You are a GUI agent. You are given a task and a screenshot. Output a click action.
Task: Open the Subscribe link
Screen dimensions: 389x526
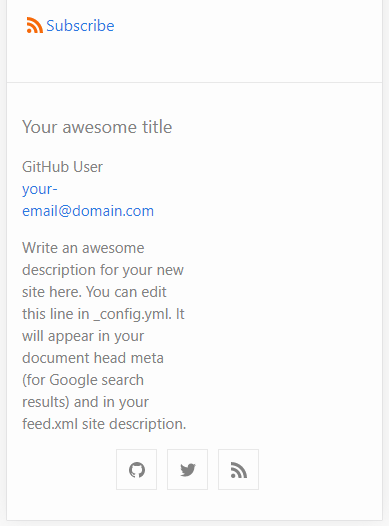click(x=70, y=25)
